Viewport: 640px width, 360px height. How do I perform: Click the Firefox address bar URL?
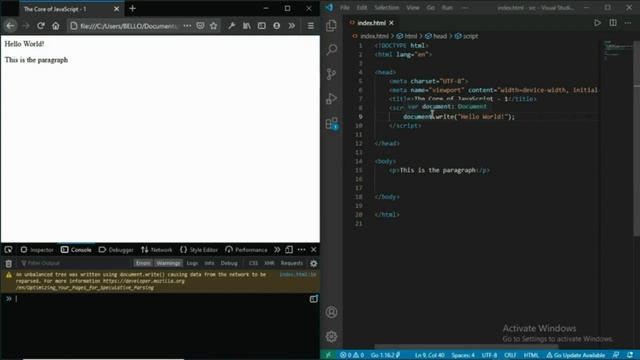129,26
